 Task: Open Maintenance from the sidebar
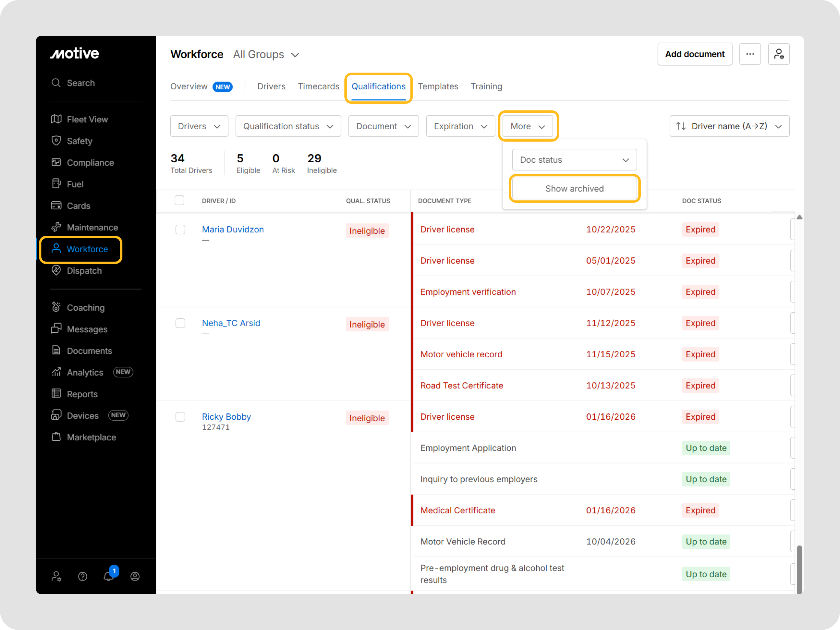[x=92, y=227]
